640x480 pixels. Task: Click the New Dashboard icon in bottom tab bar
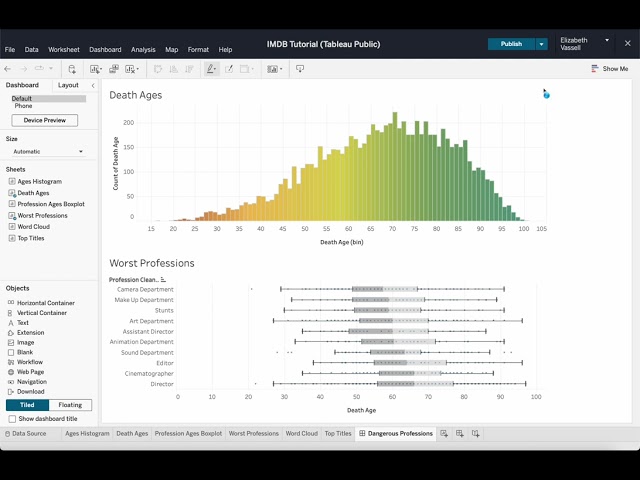click(x=460, y=433)
